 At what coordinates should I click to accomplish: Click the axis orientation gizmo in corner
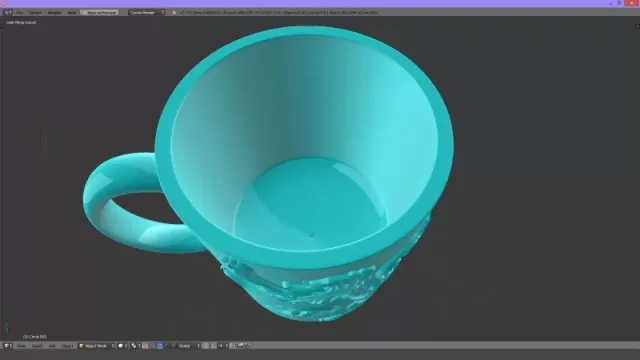10,328
